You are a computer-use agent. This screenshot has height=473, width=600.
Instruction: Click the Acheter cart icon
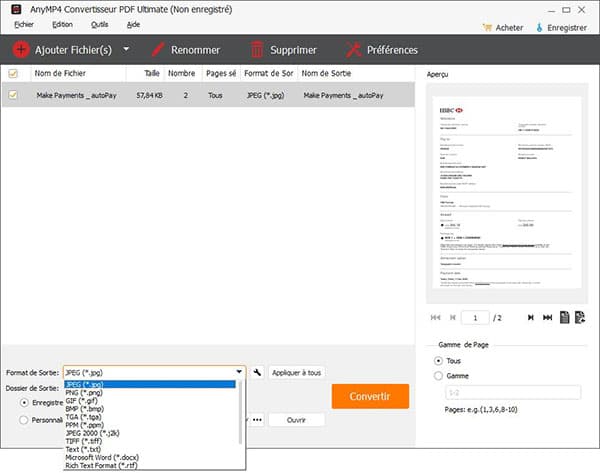488,27
